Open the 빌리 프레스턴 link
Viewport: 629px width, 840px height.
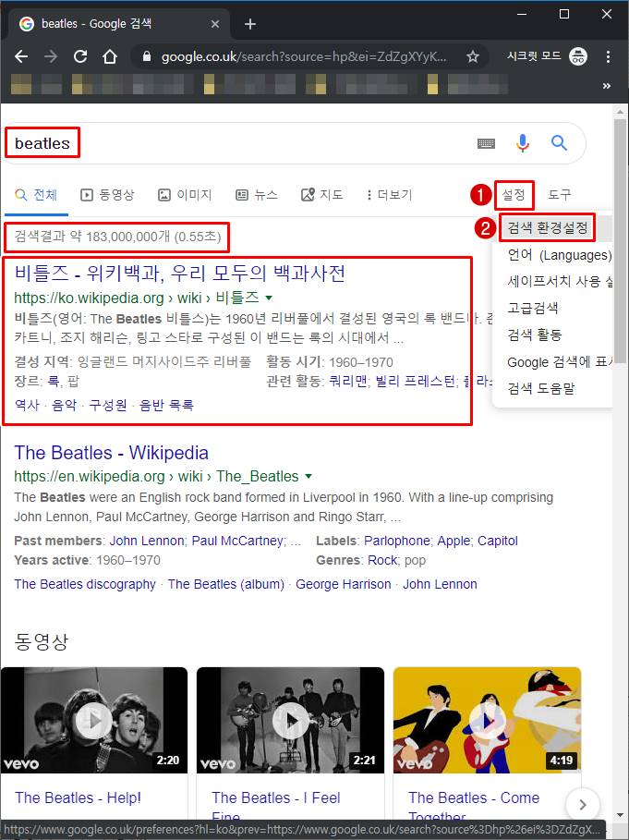point(415,382)
